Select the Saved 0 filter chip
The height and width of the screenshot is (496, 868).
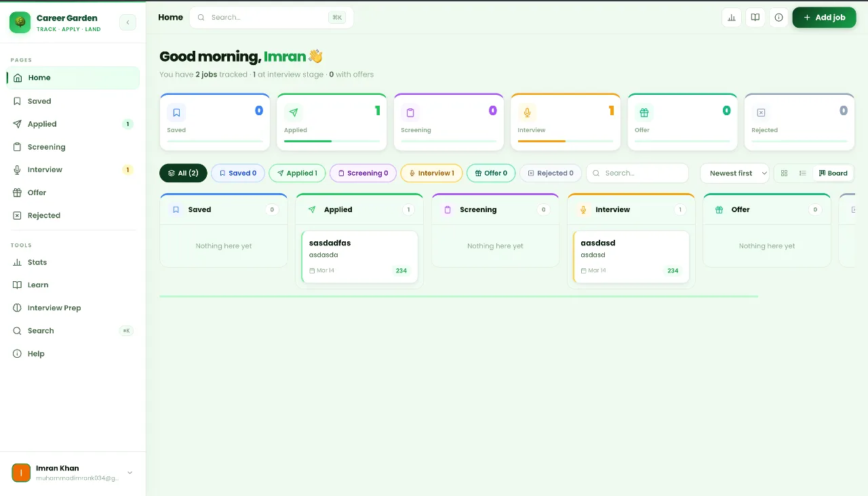237,173
